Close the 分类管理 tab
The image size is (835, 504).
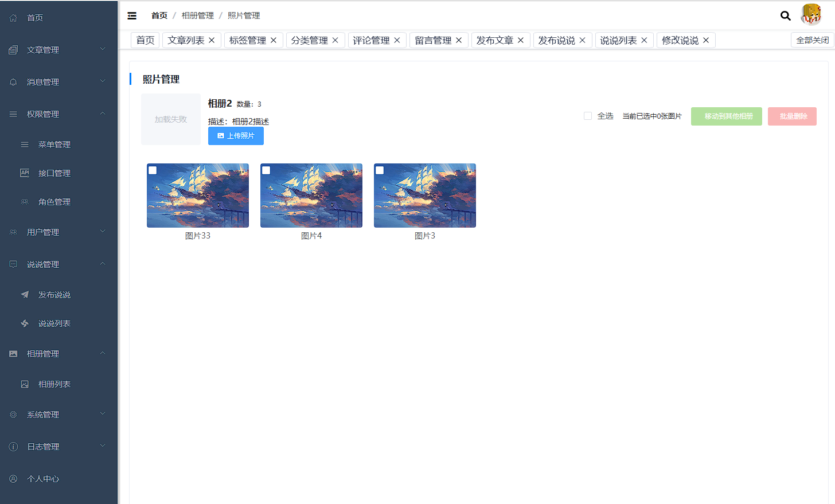(x=335, y=40)
